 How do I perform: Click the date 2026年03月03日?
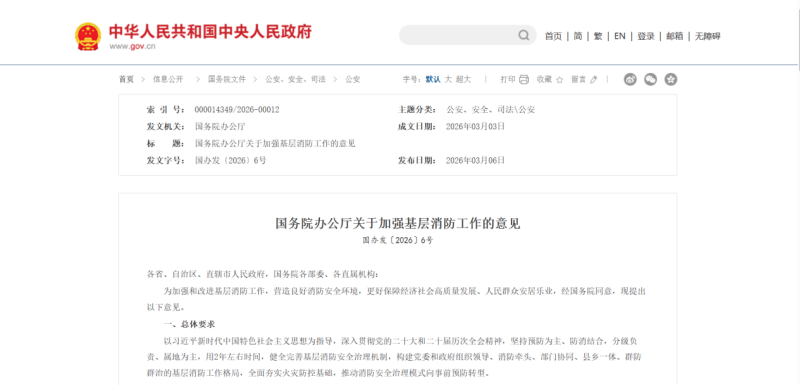coord(476,126)
